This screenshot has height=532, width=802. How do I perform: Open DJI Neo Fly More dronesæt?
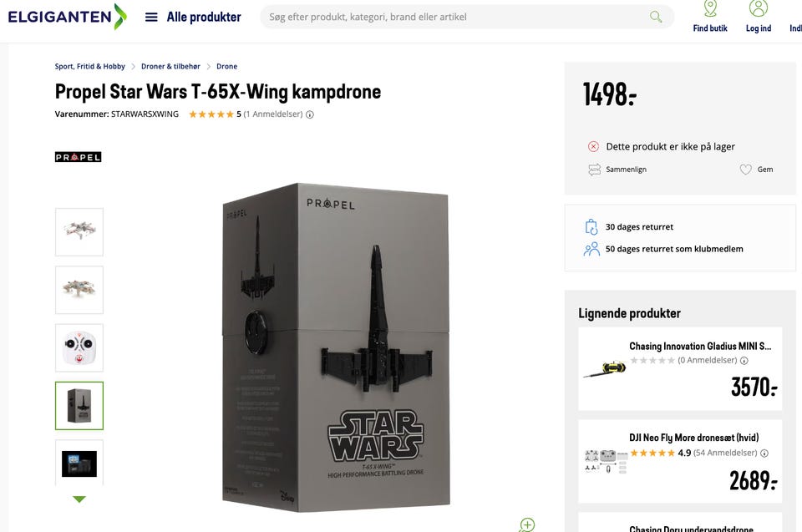pos(693,438)
